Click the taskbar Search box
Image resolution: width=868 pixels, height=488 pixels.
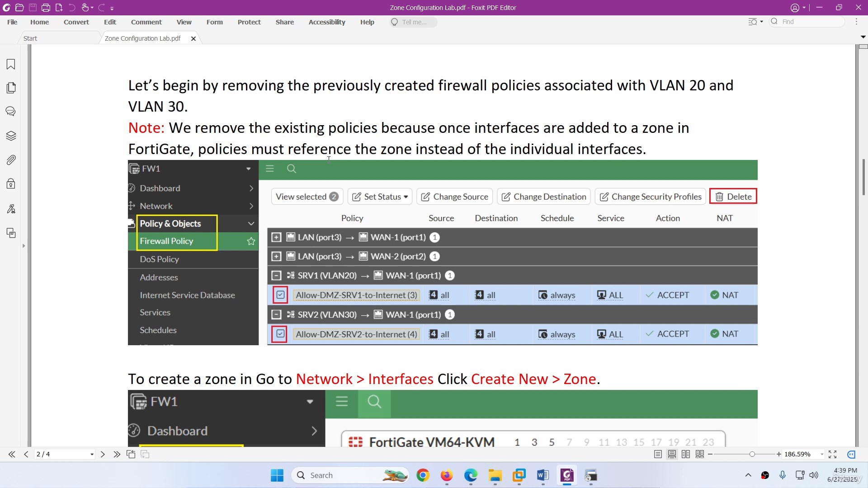tap(350, 475)
